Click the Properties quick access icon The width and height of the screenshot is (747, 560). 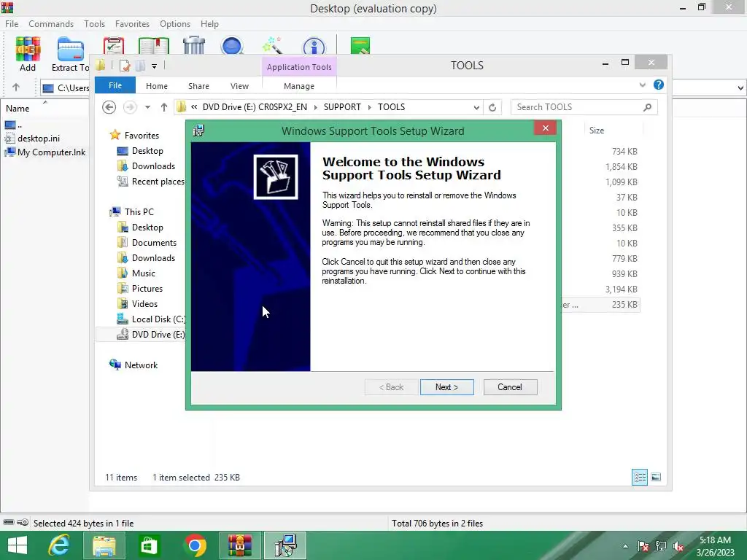point(125,66)
